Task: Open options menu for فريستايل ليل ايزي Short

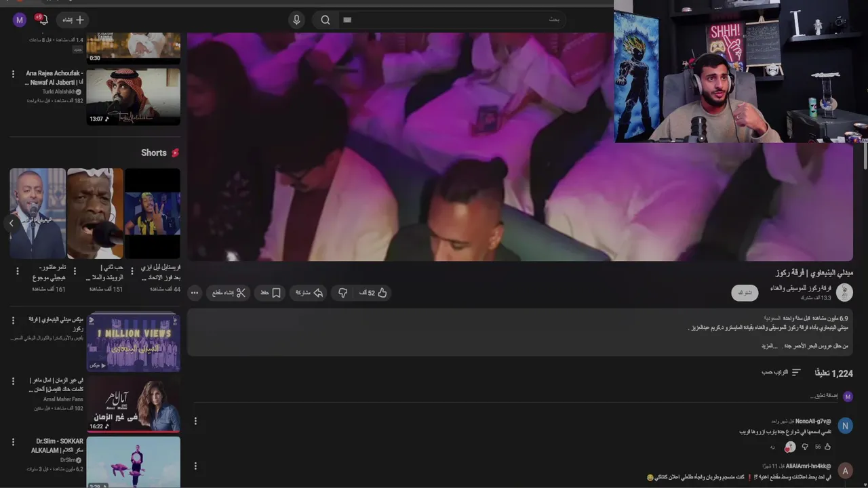Action: [x=132, y=271]
